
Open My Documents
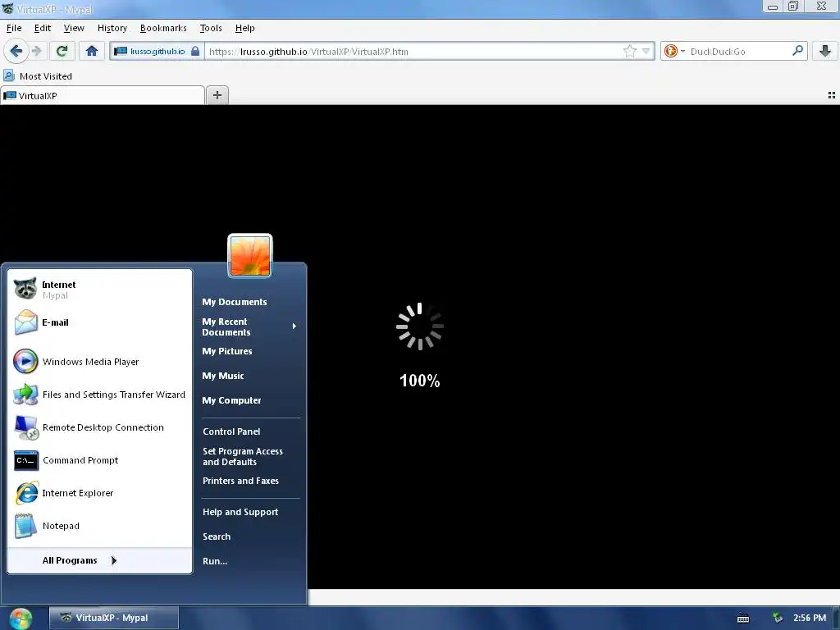coord(250,302)
